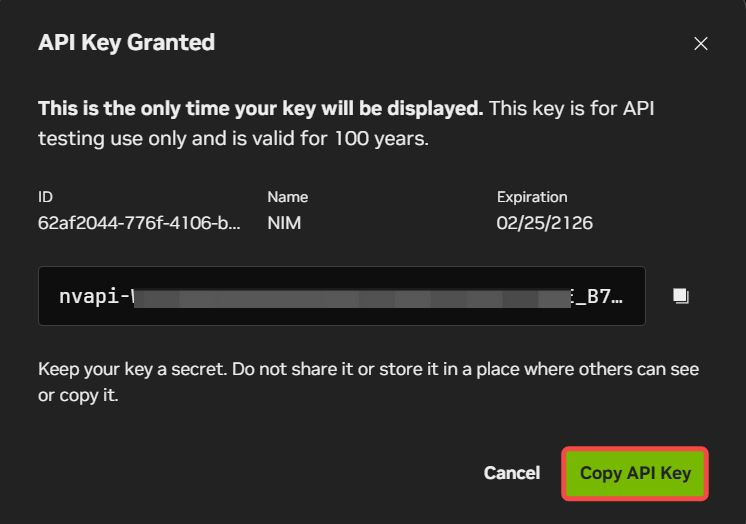This screenshot has height=524, width=746.
Task: Close the API Key Granted dialog
Action: click(701, 43)
